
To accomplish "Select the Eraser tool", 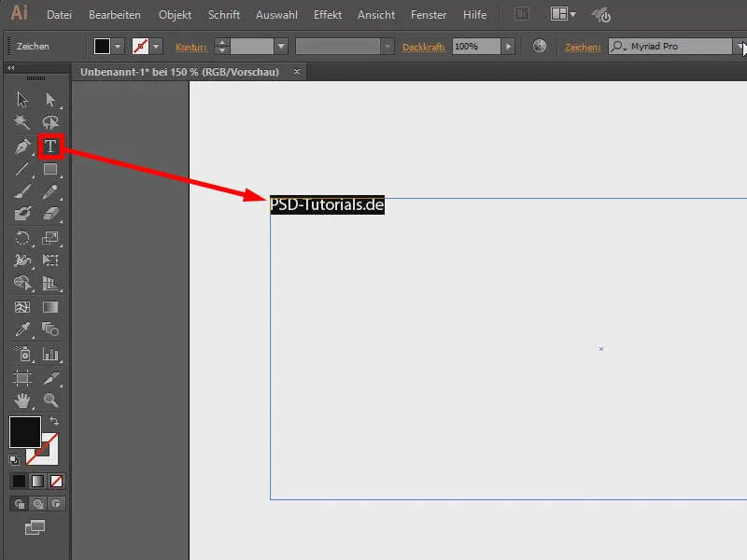I will [50, 214].
